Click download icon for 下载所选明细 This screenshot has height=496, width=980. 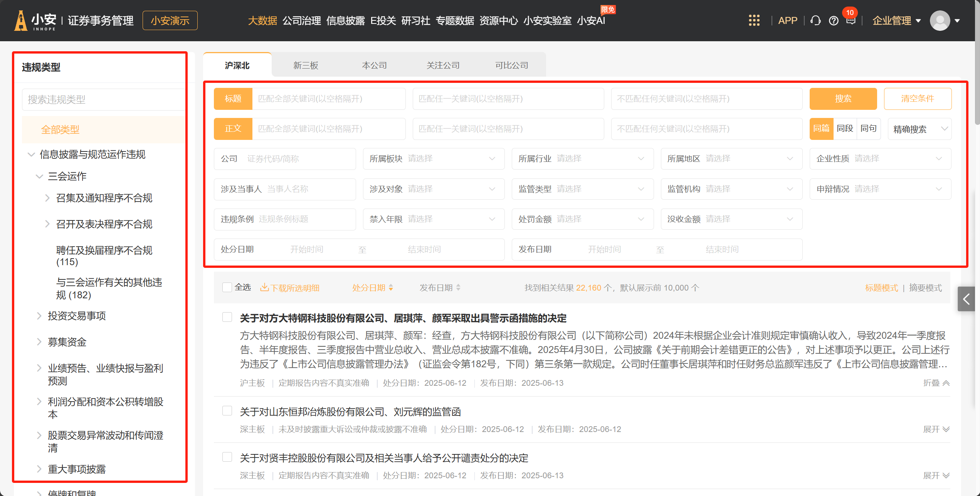click(x=264, y=288)
